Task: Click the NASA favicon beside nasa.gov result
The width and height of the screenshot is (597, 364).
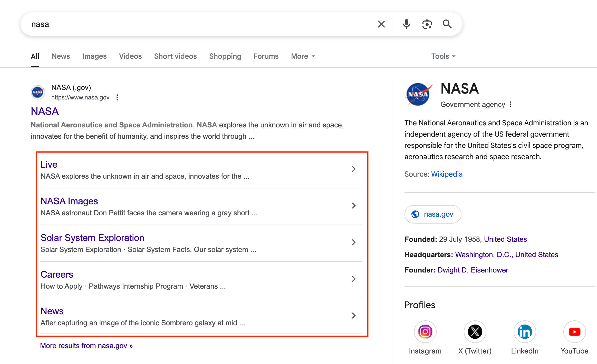Action: coord(38,92)
